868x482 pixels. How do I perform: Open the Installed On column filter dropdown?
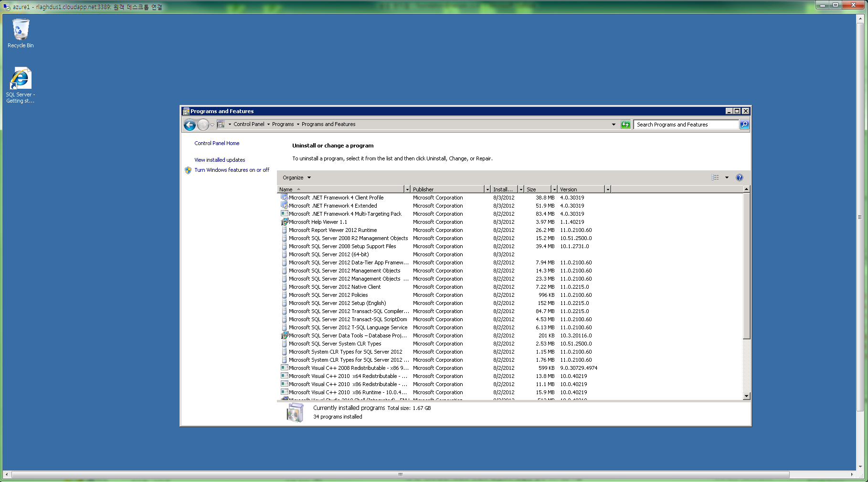(x=521, y=189)
